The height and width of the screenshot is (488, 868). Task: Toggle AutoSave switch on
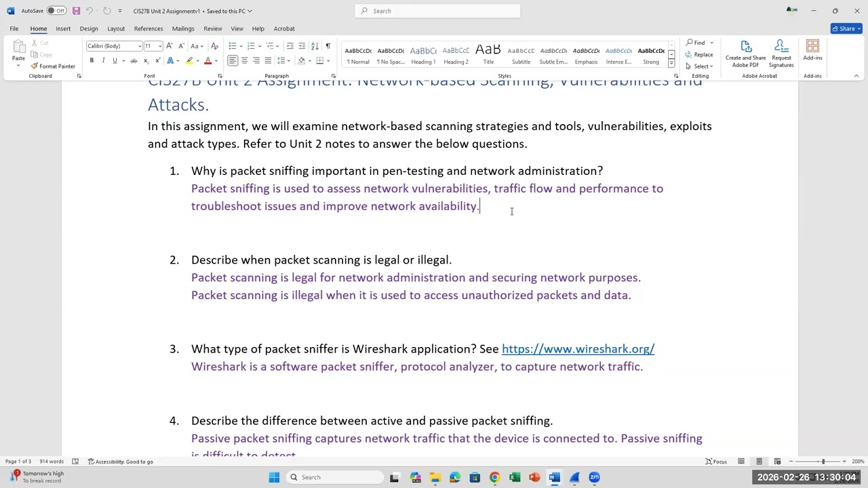56,11
